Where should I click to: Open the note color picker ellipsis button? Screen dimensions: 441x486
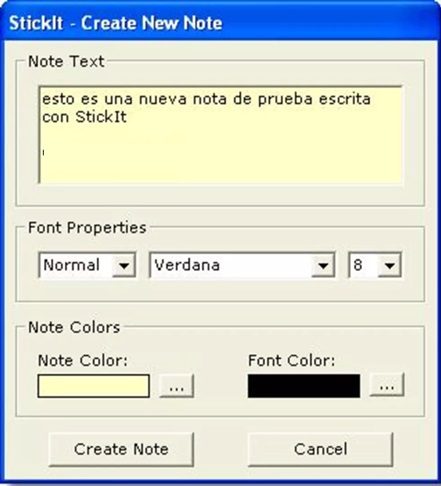[176, 386]
